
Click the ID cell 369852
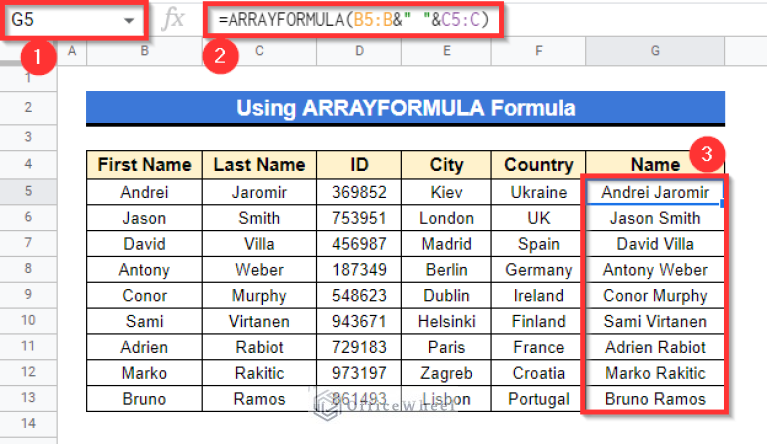coord(359,192)
